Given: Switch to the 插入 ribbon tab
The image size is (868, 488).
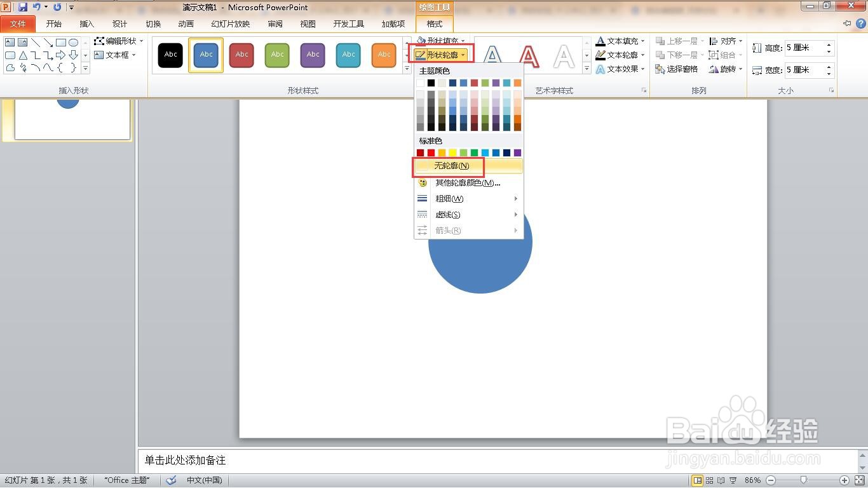Looking at the screenshot, I should [87, 24].
